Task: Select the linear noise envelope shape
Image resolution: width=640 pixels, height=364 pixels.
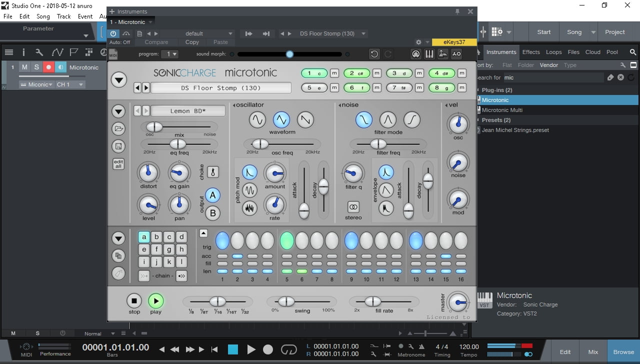Action: pos(385,190)
